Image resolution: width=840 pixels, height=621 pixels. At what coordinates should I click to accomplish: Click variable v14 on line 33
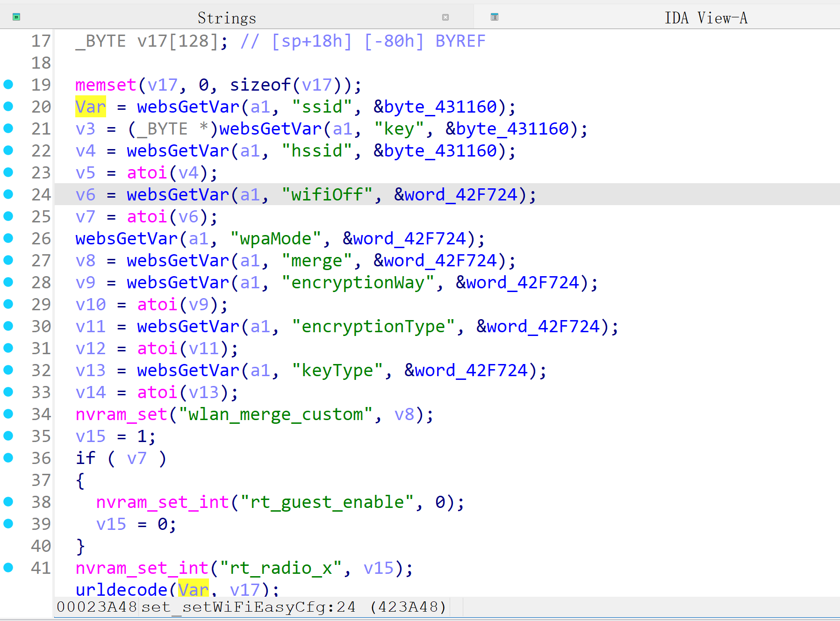[x=91, y=392]
